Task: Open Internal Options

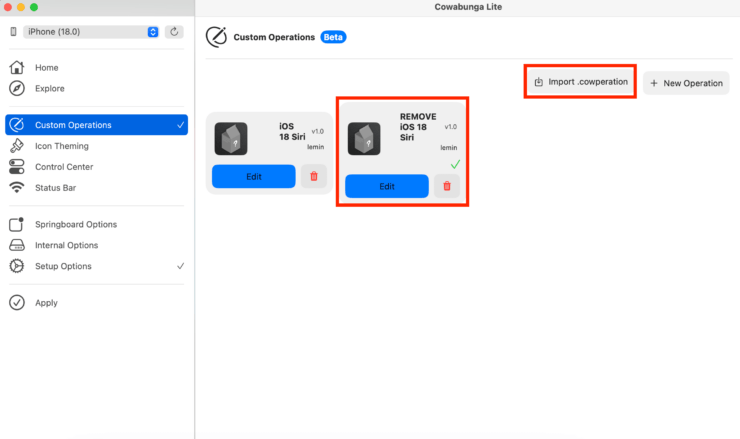Action: (96, 245)
